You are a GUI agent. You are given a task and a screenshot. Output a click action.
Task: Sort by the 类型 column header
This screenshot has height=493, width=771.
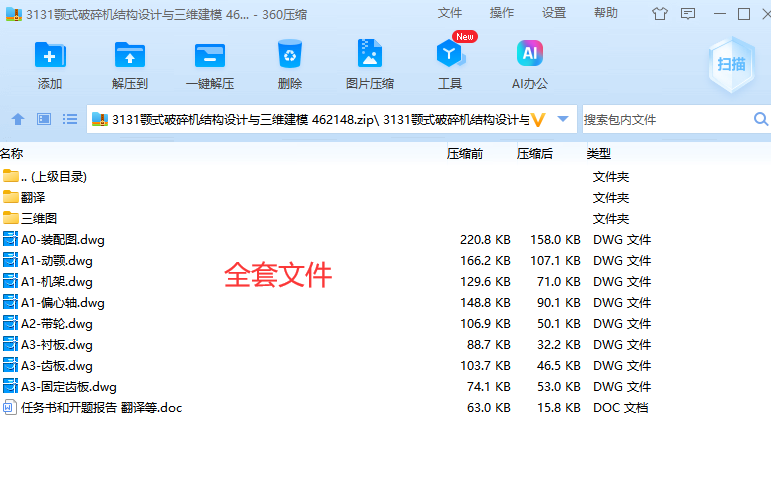[x=598, y=154]
